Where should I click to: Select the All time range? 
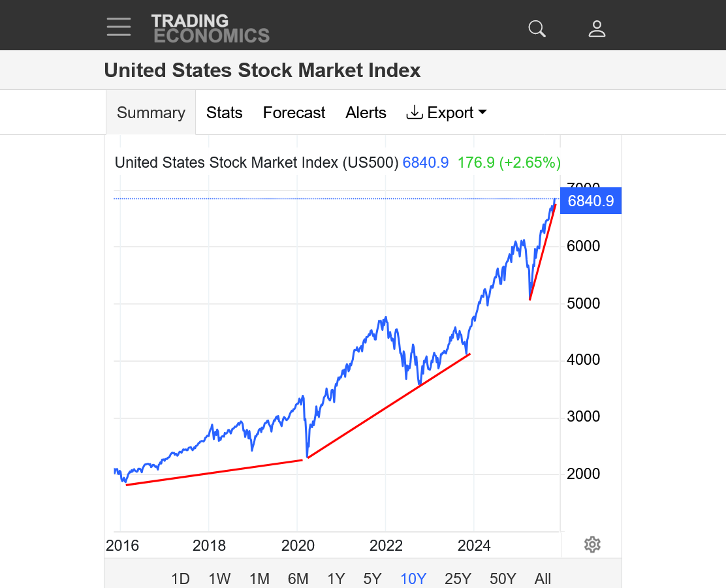click(543, 578)
